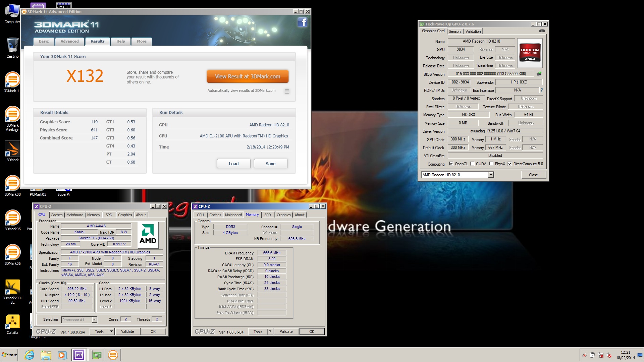This screenshot has width=644, height=362.
Task: Open Internet Explorer from the taskbar
Action: pyautogui.click(x=30, y=355)
